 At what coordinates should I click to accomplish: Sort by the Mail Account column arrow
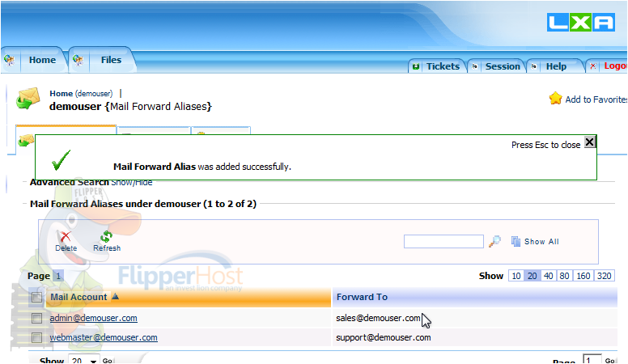click(x=116, y=296)
